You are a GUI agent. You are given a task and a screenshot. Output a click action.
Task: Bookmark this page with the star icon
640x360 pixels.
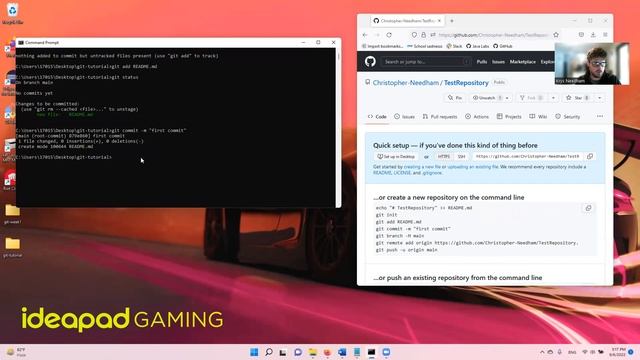click(x=556, y=35)
